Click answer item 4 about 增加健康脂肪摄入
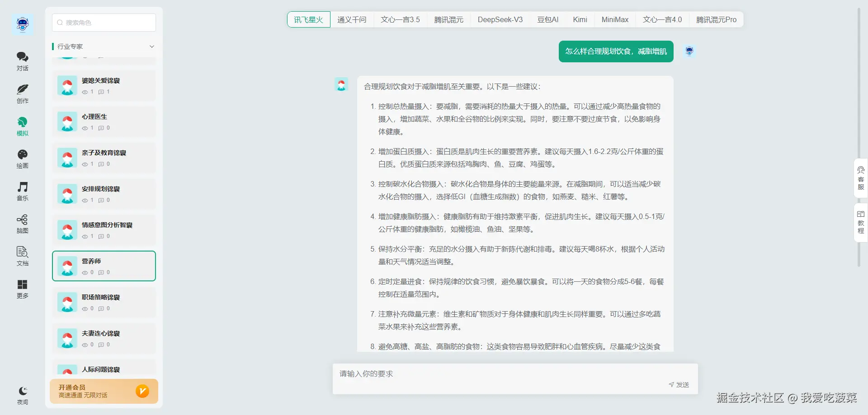Viewport: 868px width, 415px height. pyautogui.click(x=517, y=223)
